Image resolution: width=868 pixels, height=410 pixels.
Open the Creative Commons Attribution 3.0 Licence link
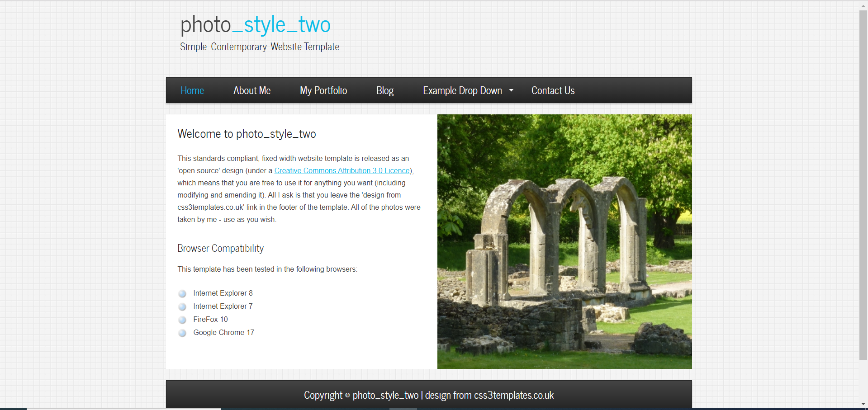point(342,170)
